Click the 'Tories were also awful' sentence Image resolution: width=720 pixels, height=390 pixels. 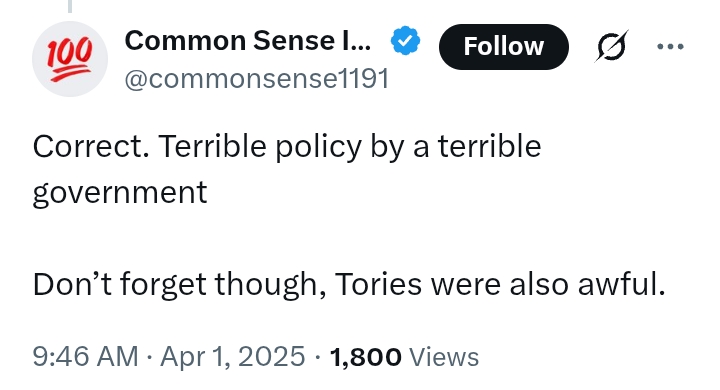click(500, 284)
